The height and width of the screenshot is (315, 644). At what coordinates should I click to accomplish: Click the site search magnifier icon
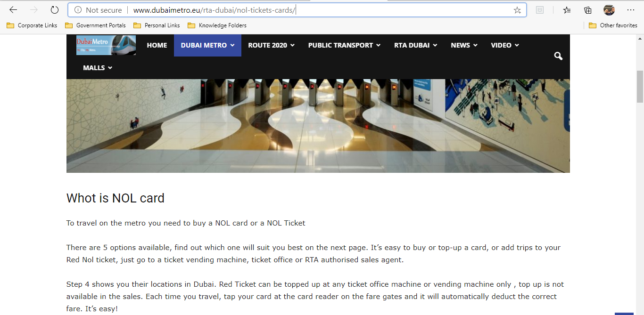click(x=558, y=56)
